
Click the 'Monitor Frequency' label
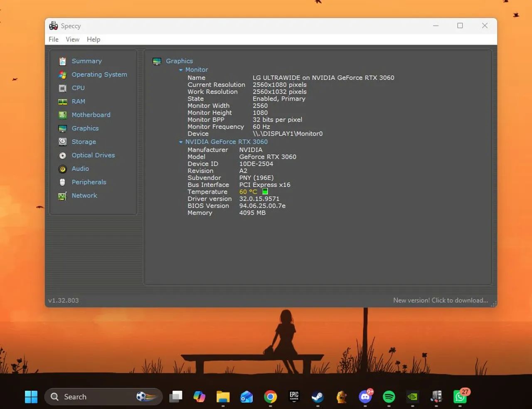(216, 127)
